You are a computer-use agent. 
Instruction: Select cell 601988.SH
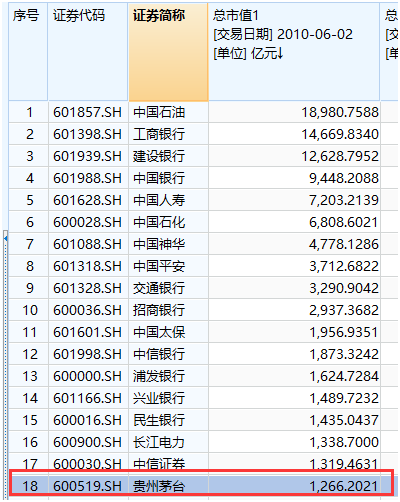(x=88, y=178)
